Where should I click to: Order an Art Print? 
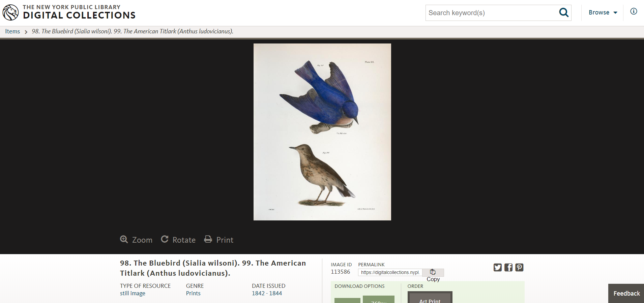pos(430,298)
